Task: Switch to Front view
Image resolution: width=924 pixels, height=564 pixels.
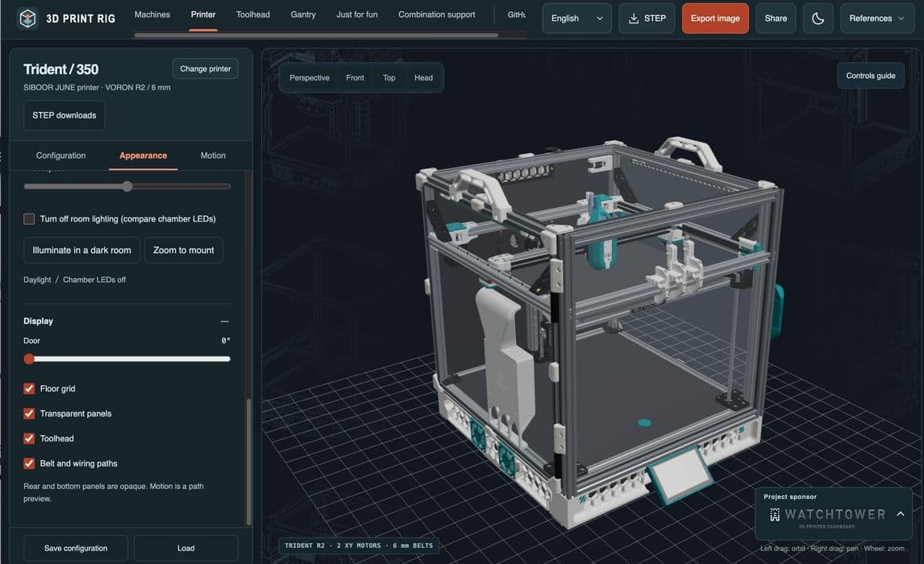Action: [355, 77]
